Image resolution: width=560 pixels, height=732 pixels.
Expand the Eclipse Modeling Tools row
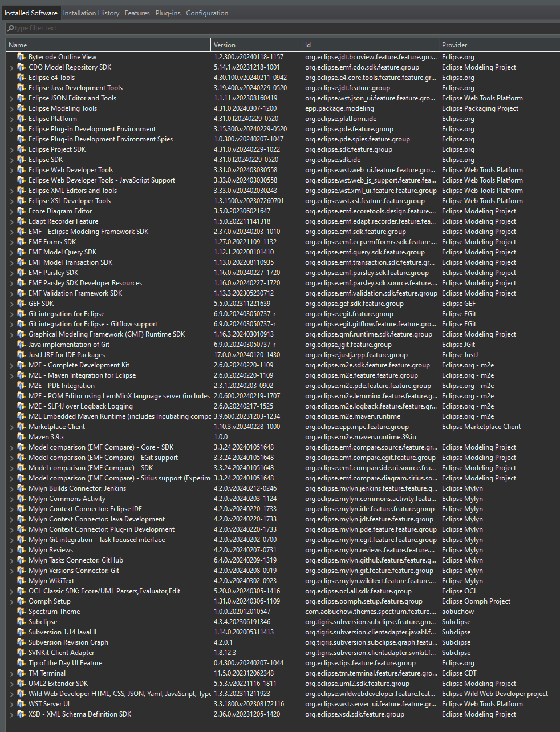click(x=11, y=108)
